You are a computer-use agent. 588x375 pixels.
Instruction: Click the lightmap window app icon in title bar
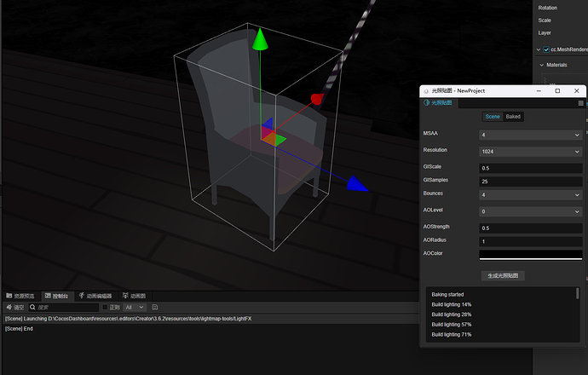coord(426,90)
